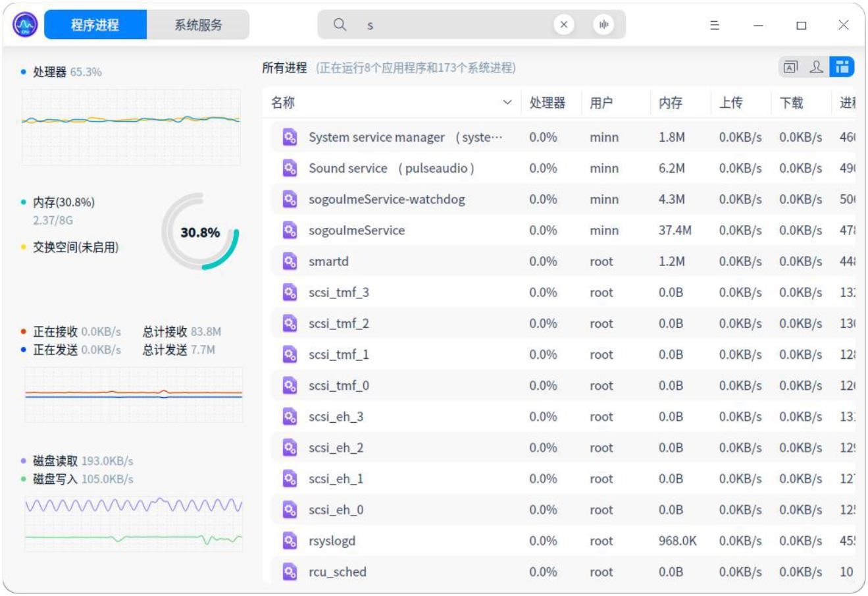Click the disk read/write graph
This screenshot has width=868, height=596.
tap(134, 524)
